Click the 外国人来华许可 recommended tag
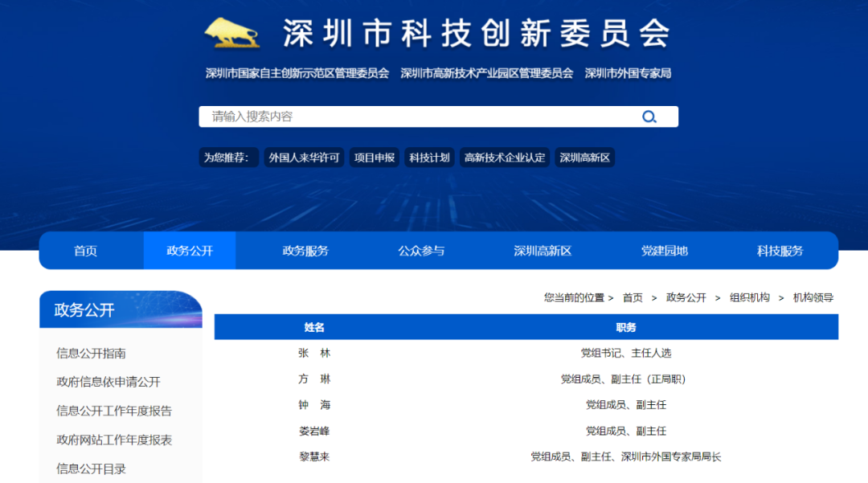Screen dimensions: 868x483 305,158
